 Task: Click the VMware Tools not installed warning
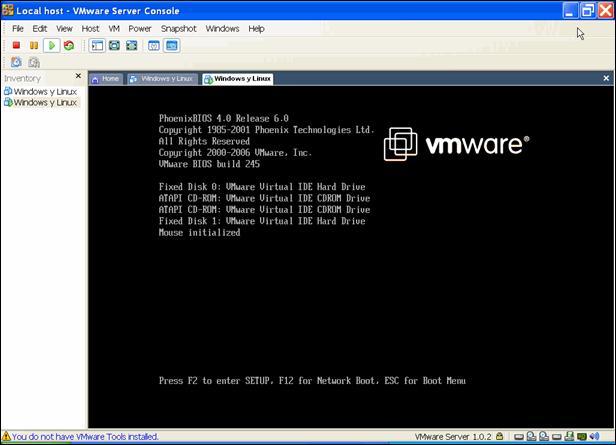80,437
